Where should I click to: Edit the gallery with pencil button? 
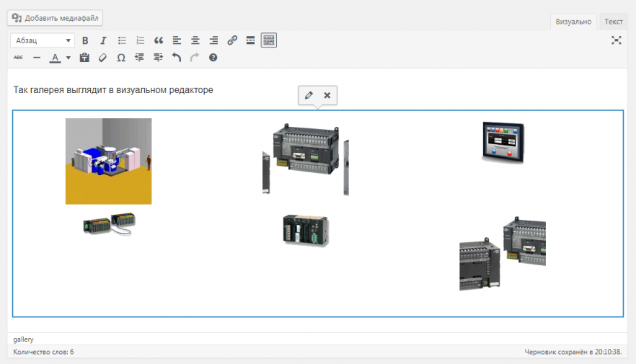pyautogui.click(x=309, y=95)
